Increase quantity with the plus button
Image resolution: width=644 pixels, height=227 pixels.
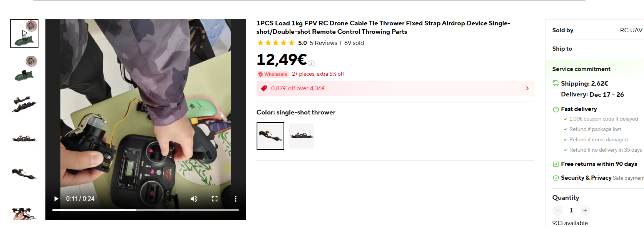(x=585, y=210)
